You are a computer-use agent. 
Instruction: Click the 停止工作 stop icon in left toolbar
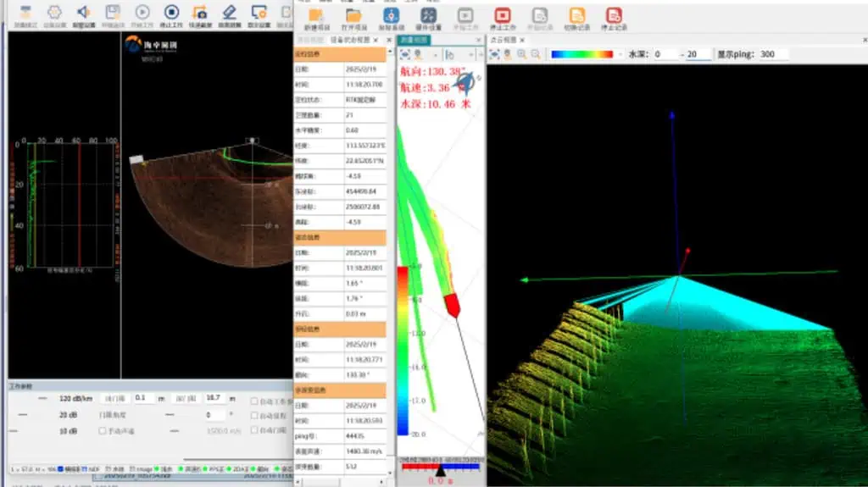click(x=172, y=13)
